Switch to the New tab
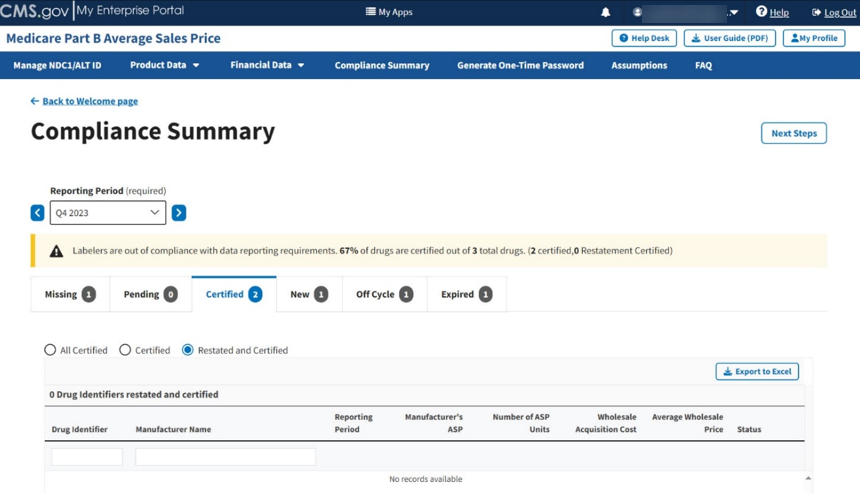 pyautogui.click(x=309, y=294)
